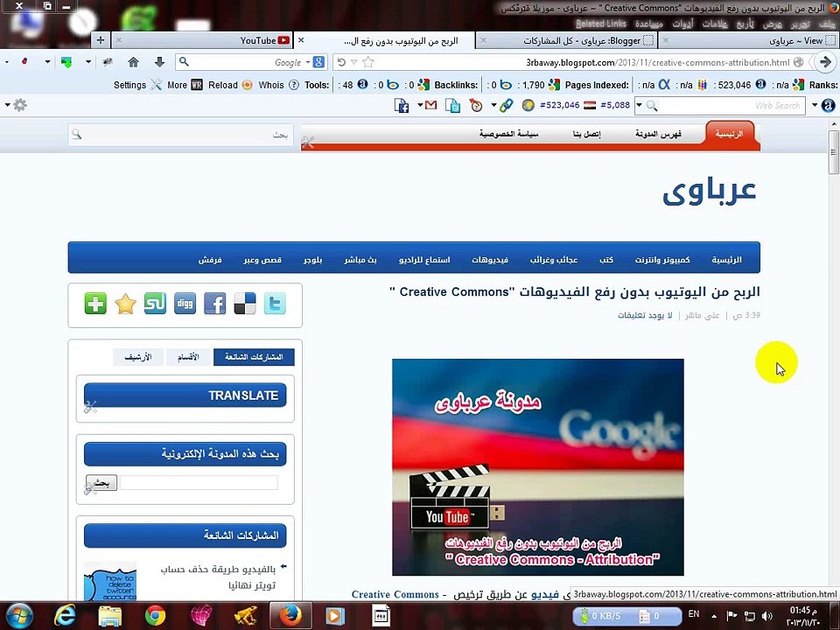Select the الأرشيف sidebar tab
The width and height of the screenshot is (840, 630).
click(137, 357)
